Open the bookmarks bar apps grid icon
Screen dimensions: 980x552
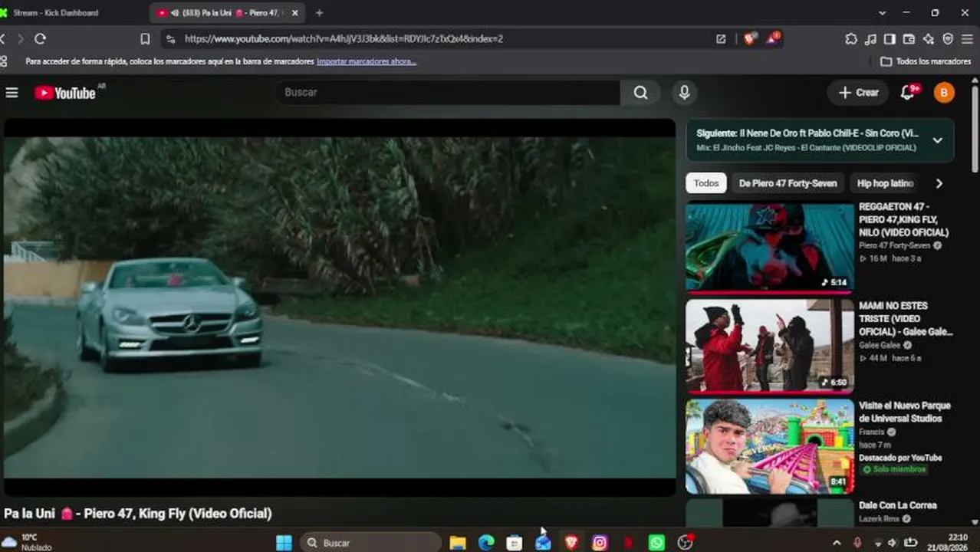pos(4,61)
